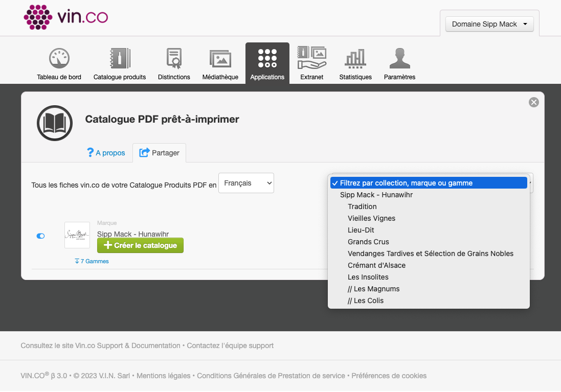Open Médiathèque pictures icon
Screen dimensions: 561x392
point(220,59)
